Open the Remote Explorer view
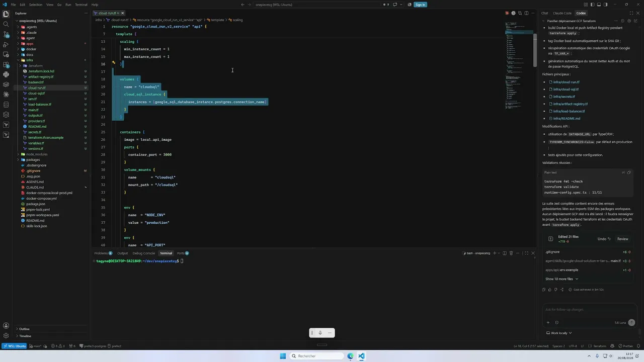The image size is (644, 362). click(6, 54)
